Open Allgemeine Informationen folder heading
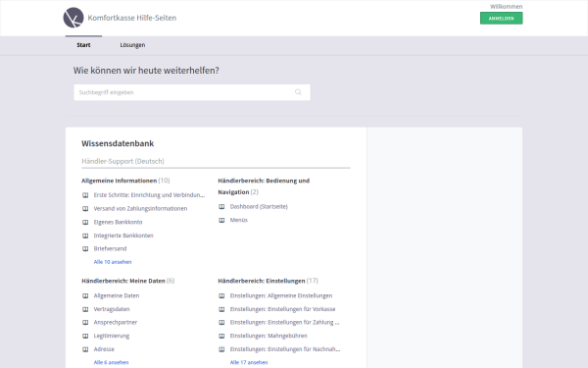Screen dimensions: 588x368 (120, 181)
